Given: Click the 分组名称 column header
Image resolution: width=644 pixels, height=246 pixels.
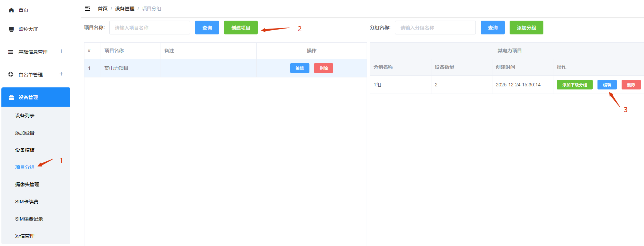Looking at the screenshot, I should pos(401,67).
